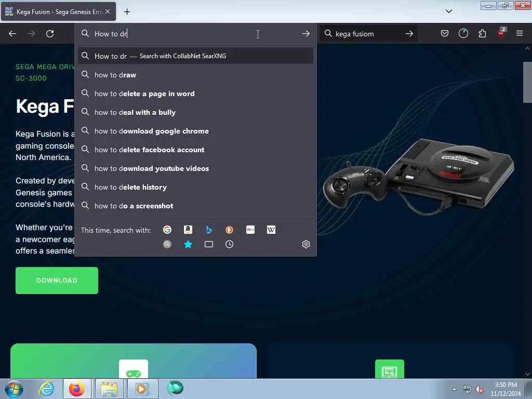
Task: Select 'How to dr — Search with CollabNet SearXNG'
Action: coord(196,56)
